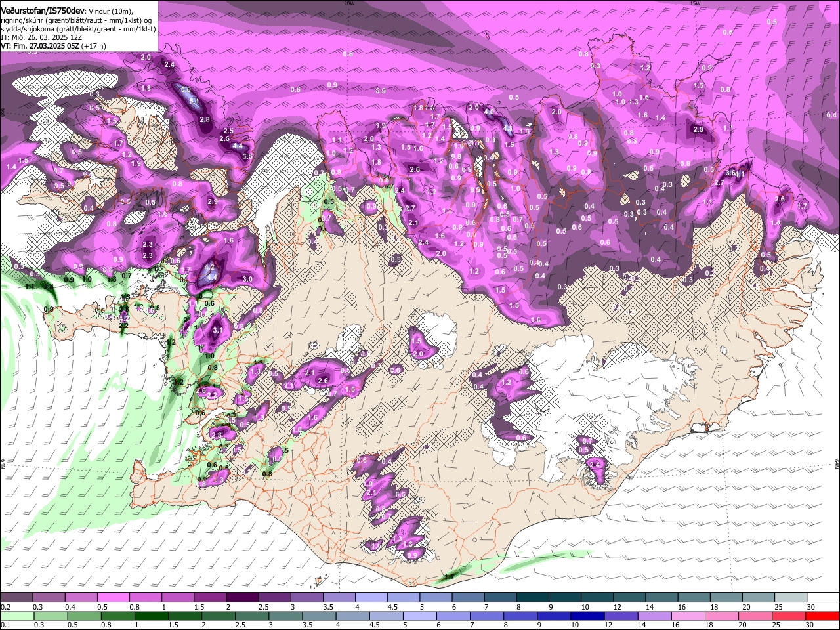Viewport: 840px width, 630px height.
Task: Click the '(+17 h)' forecast offset text
Action: point(94,47)
